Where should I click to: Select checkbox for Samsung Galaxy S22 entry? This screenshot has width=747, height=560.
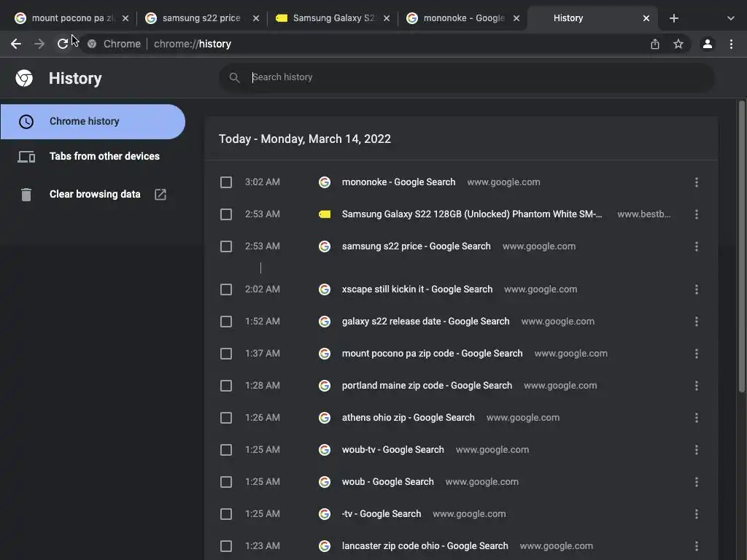tap(226, 214)
